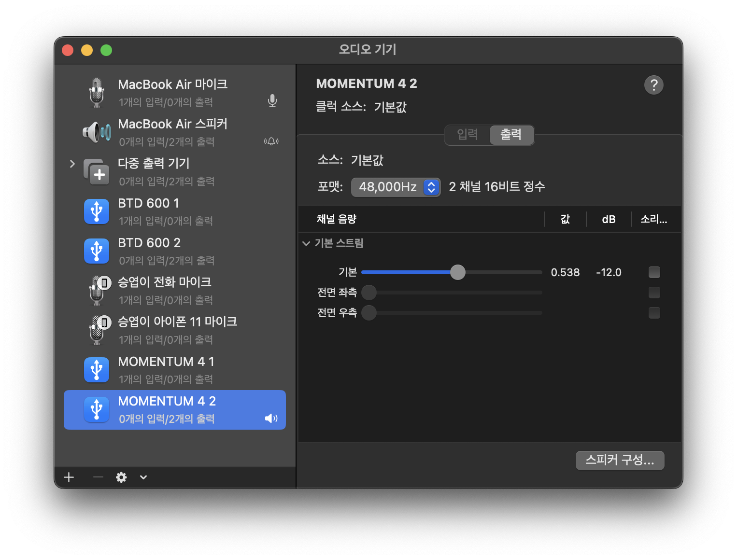Click the 클럭 소스: 기본값 text
This screenshot has width=737, height=560.
tap(361, 107)
